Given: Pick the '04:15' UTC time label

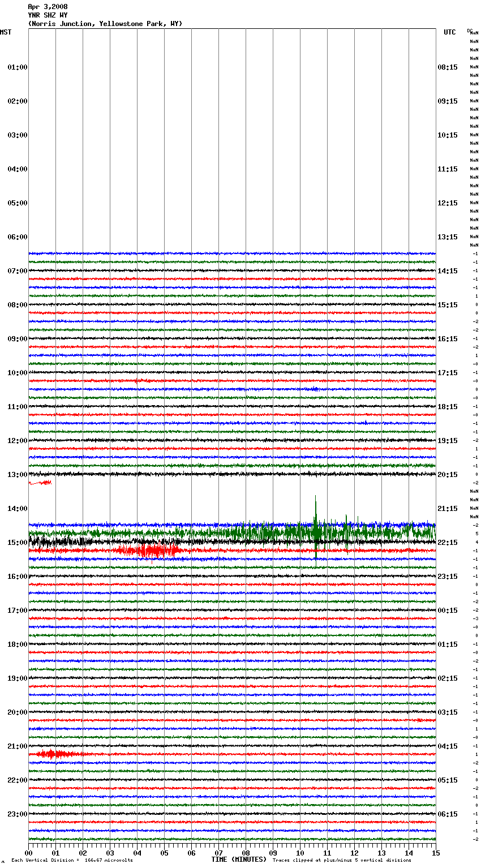Looking at the screenshot, I should click(448, 746).
